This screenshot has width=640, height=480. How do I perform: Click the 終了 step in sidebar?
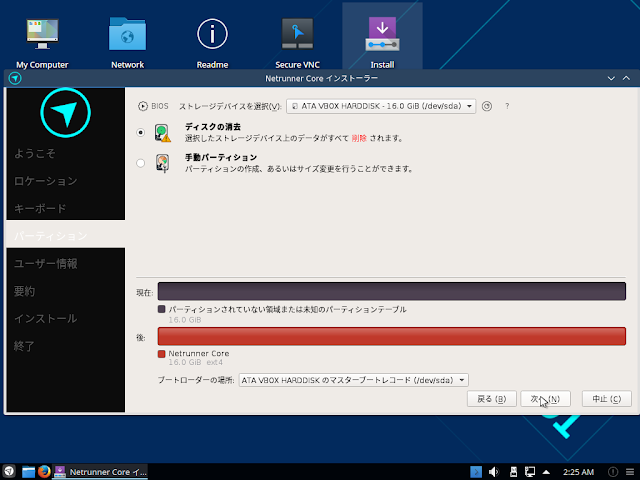(24, 346)
